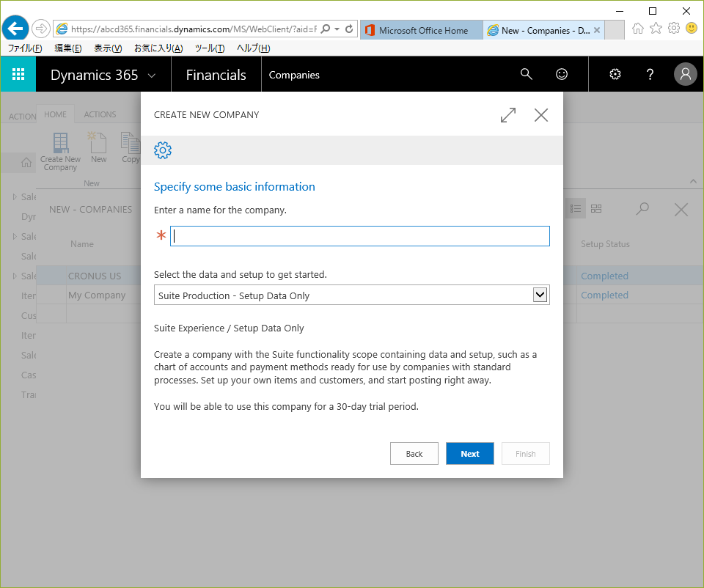Open Completed status for My Company

[604, 295]
